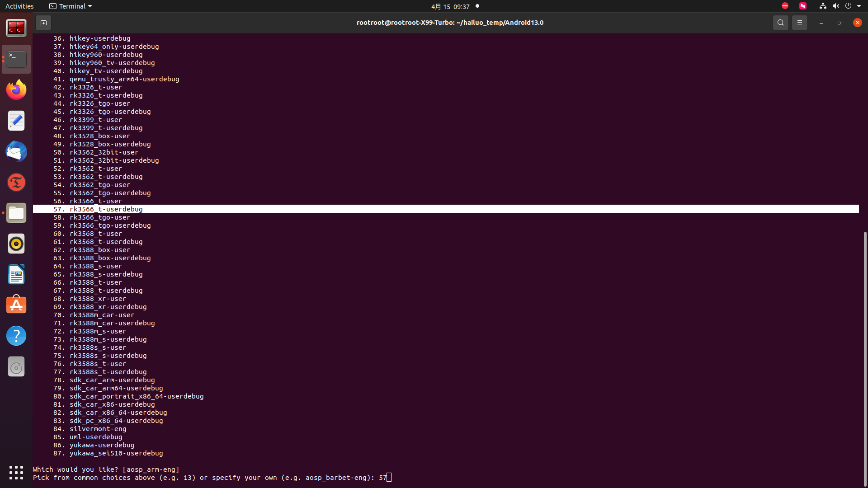
Task: Open LibreOffice Writer from dock
Action: (x=16, y=275)
